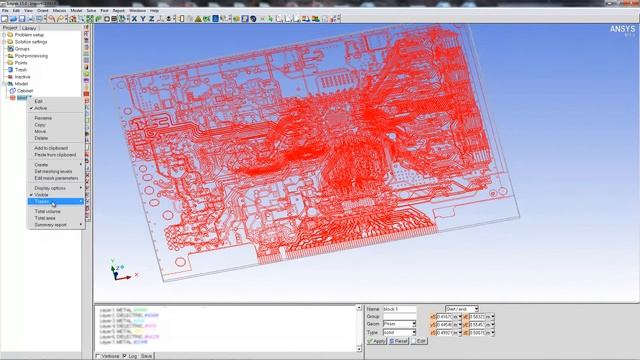Choose Edit in the context menu

pyautogui.click(x=38, y=101)
